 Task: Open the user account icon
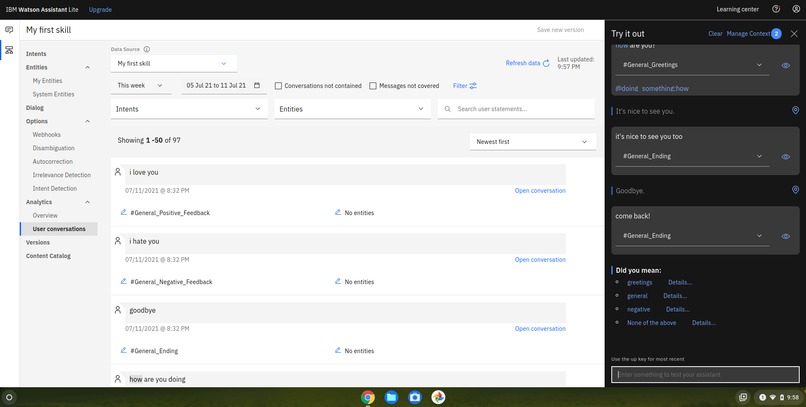point(796,9)
